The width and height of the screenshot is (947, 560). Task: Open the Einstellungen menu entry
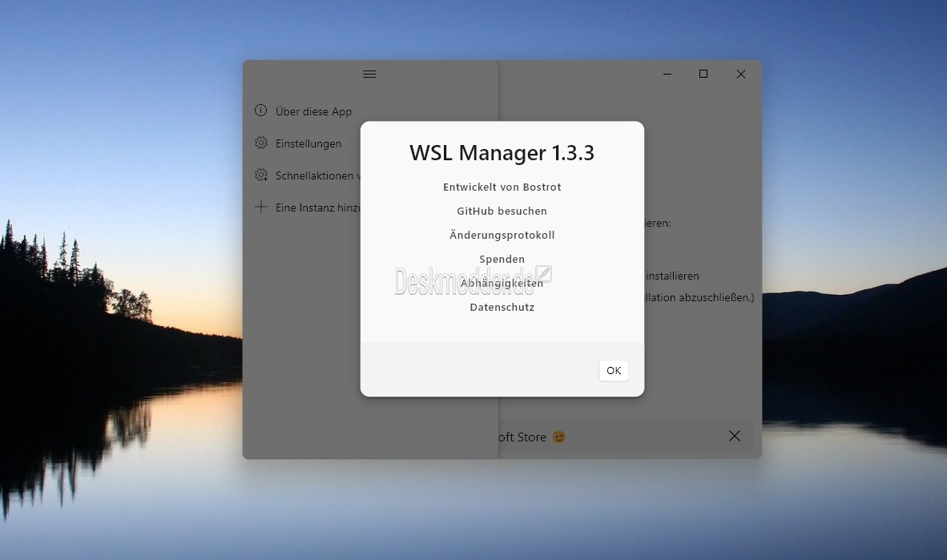[x=308, y=143]
